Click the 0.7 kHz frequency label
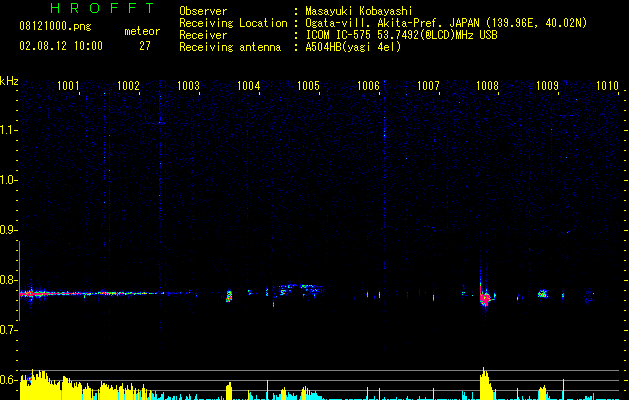629x400 pixels. (x=8, y=330)
